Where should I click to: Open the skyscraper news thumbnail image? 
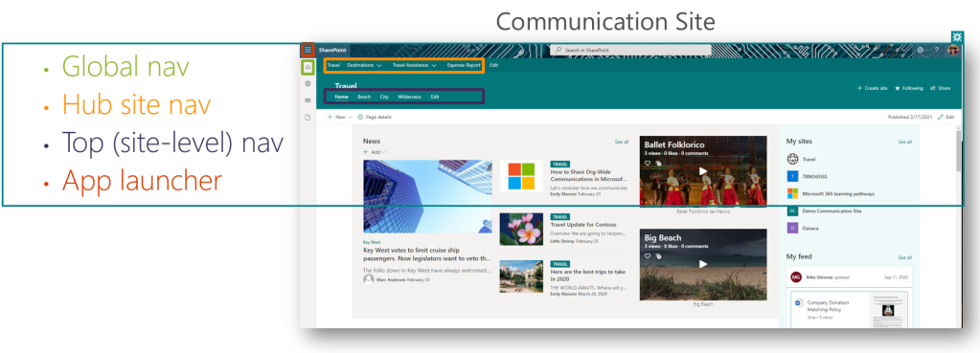pos(427,196)
